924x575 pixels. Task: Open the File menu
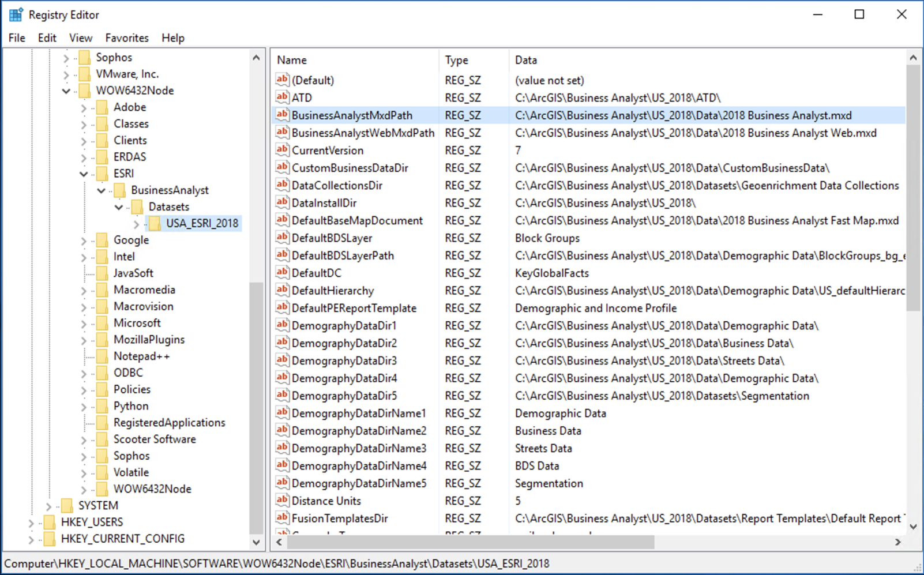pos(17,38)
